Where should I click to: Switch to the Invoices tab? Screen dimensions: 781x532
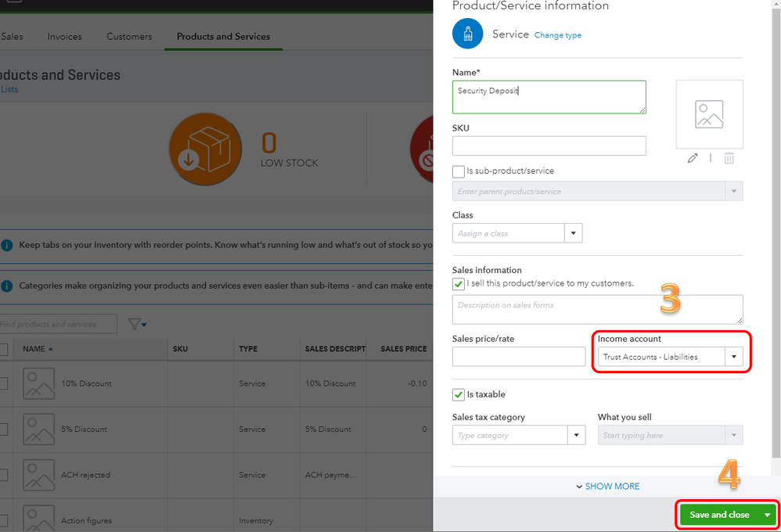pyautogui.click(x=64, y=37)
